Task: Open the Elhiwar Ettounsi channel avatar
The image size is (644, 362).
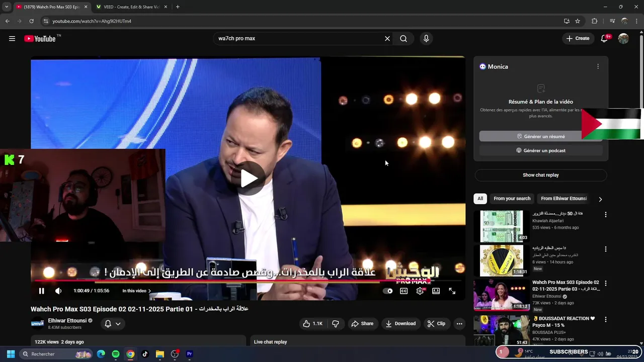Action: pos(37,324)
